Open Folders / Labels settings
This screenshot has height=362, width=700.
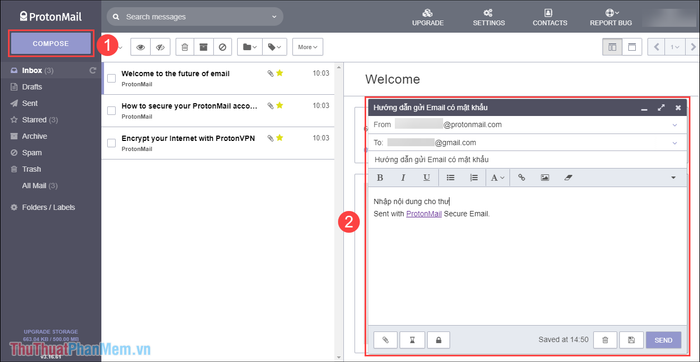(50, 208)
